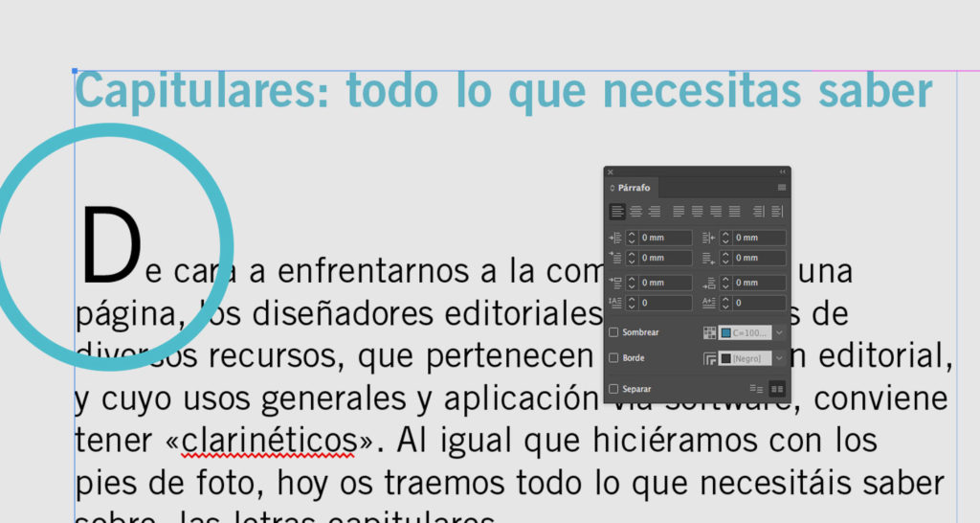
Task: Click the space before stepper arrows
Action: pyautogui.click(x=632, y=283)
